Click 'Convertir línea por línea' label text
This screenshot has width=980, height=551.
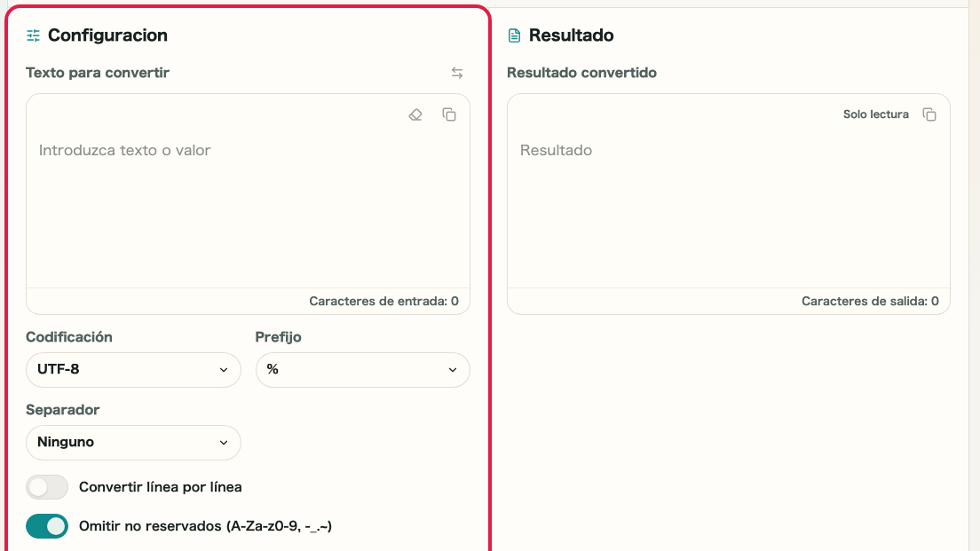coord(160,487)
